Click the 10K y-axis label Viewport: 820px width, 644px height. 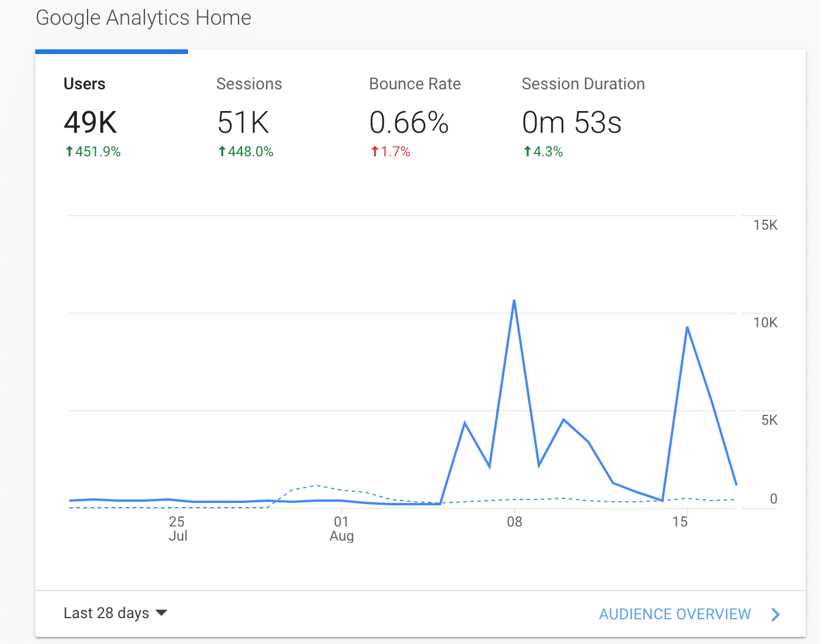(x=765, y=323)
